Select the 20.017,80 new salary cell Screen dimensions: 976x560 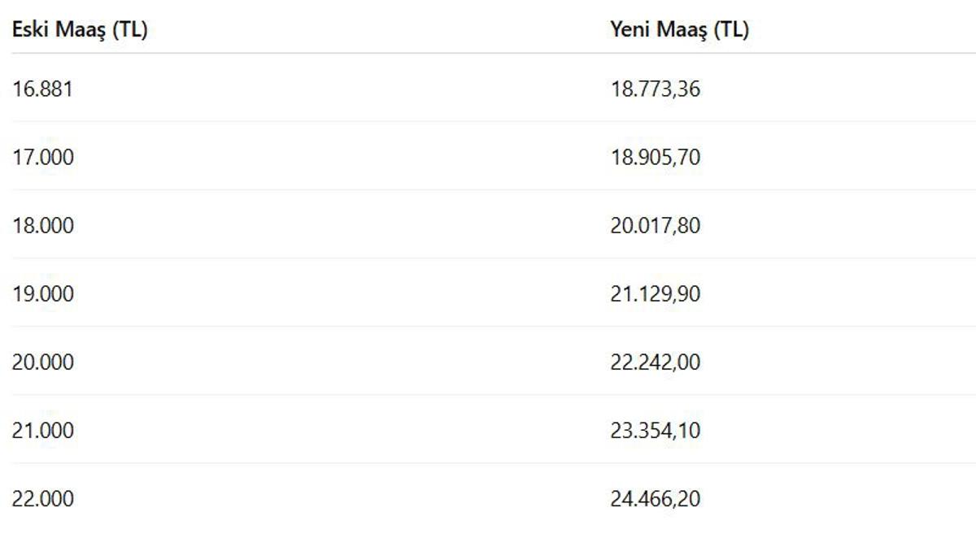[x=655, y=225]
